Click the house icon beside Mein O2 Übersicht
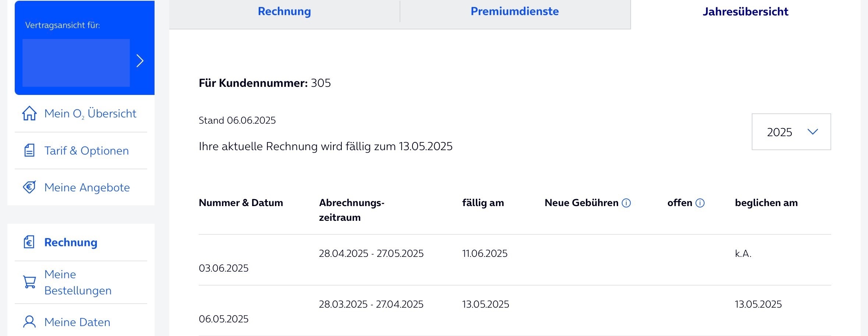 pyautogui.click(x=29, y=113)
